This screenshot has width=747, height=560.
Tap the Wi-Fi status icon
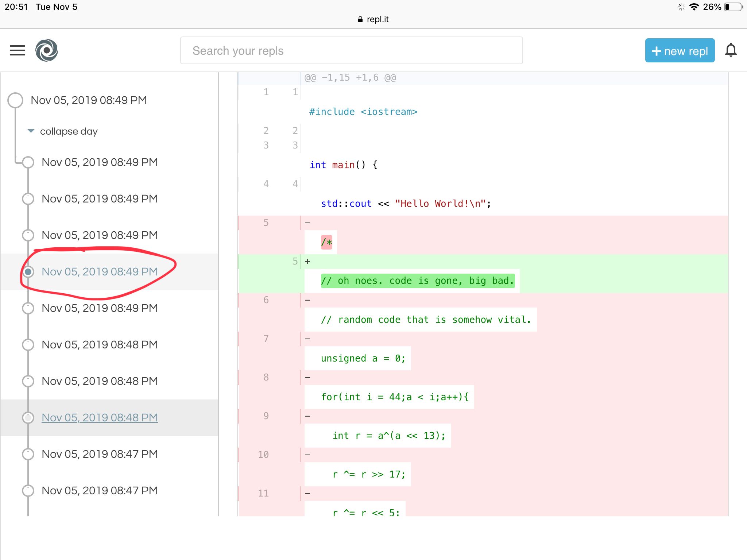point(694,7)
